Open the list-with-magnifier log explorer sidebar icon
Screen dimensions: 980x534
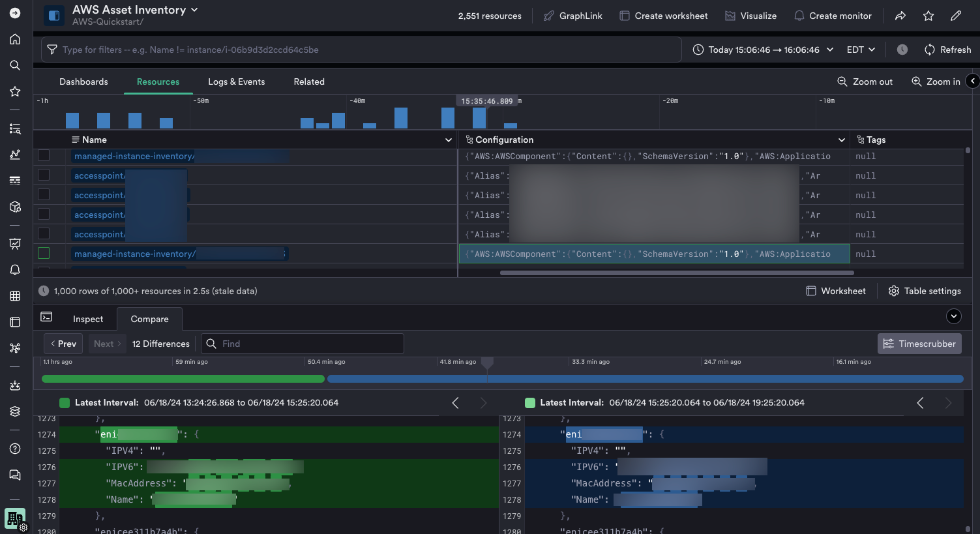pos(15,128)
